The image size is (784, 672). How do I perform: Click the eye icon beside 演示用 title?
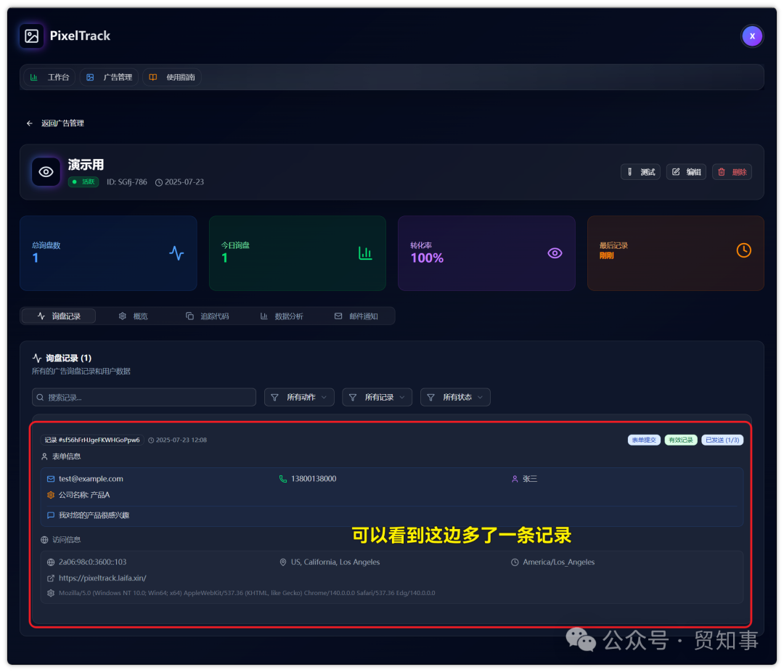45,172
